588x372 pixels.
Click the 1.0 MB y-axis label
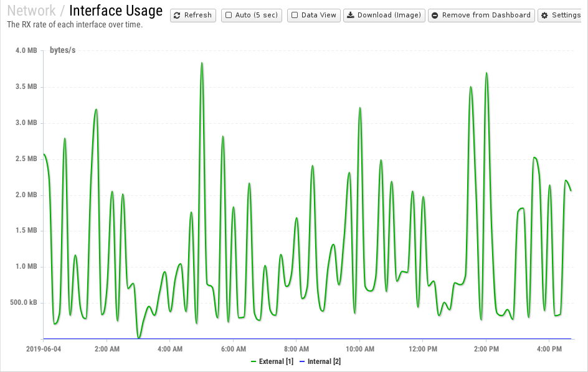pyautogui.click(x=26, y=266)
